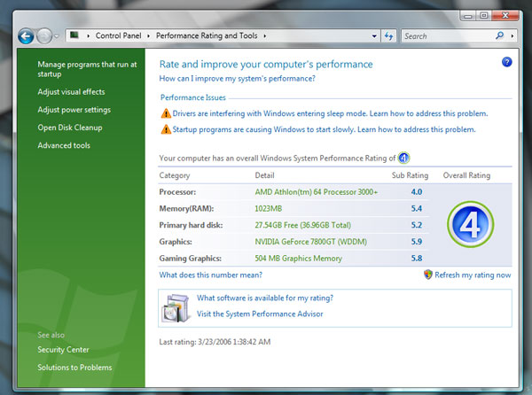Click the Overall Rating column header
This screenshot has height=395, width=532.
(x=466, y=175)
